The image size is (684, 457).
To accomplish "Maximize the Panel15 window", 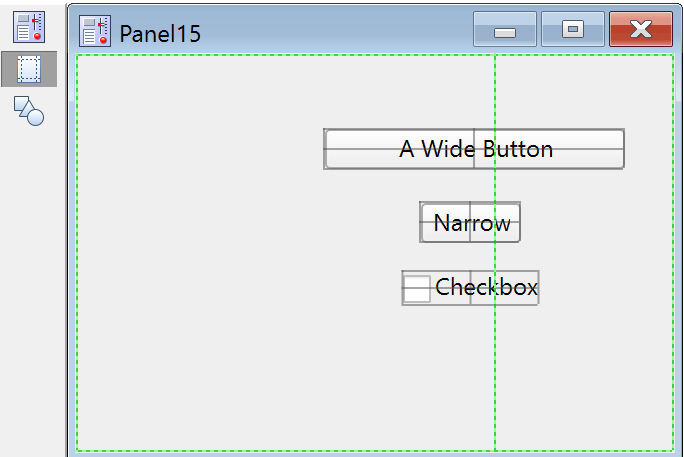I will coord(573,30).
